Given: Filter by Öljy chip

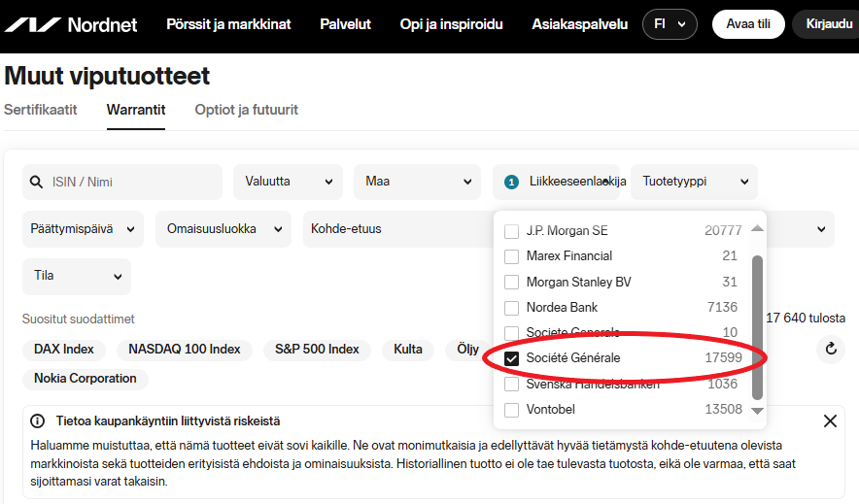Looking at the screenshot, I should pyautogui.click(x=466, y=350).
